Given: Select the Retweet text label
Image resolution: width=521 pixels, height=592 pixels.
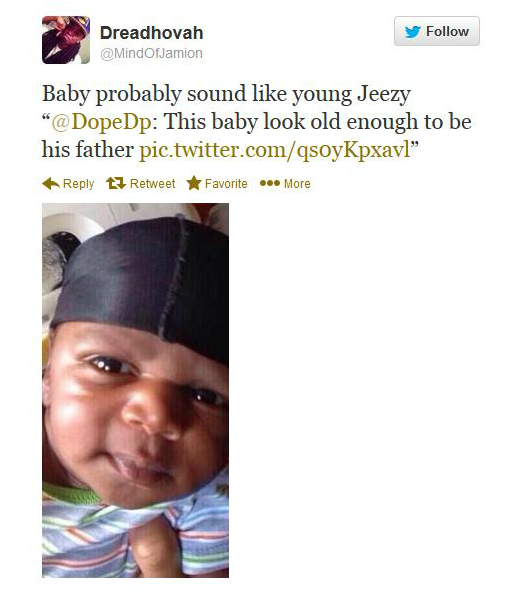Looking at the screenshot, I should 153,184.
